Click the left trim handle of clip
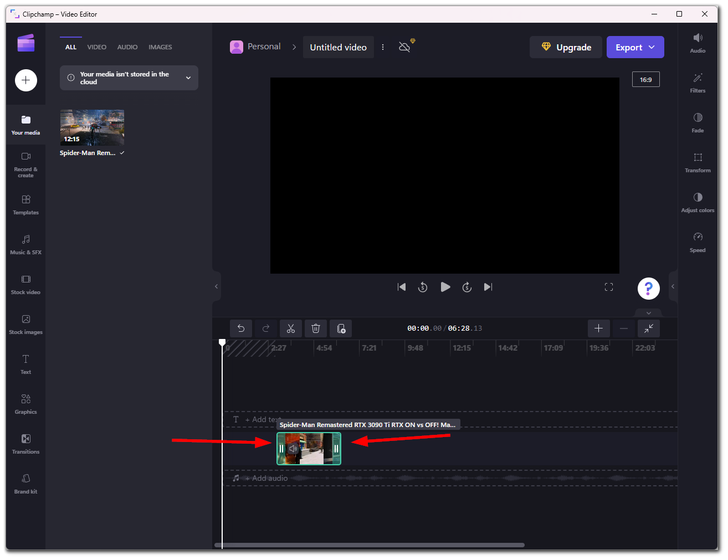 click(x=281, y=449)
